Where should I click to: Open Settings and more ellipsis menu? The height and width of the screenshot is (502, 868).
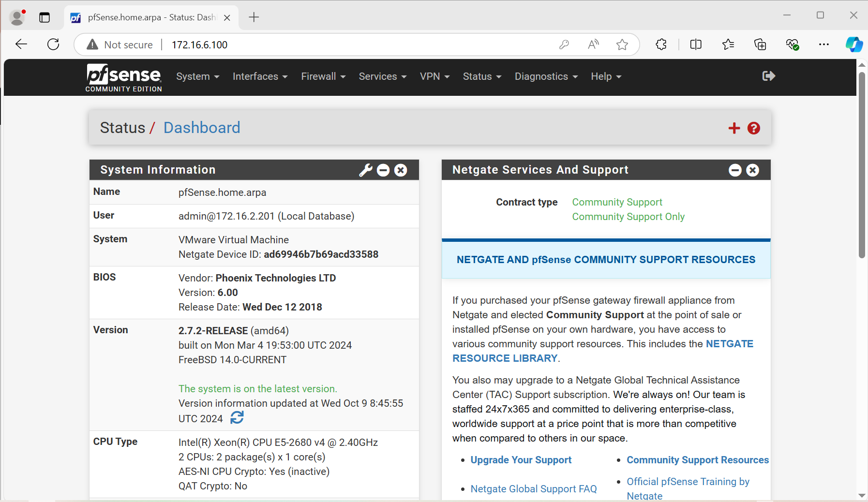(824, 44)
